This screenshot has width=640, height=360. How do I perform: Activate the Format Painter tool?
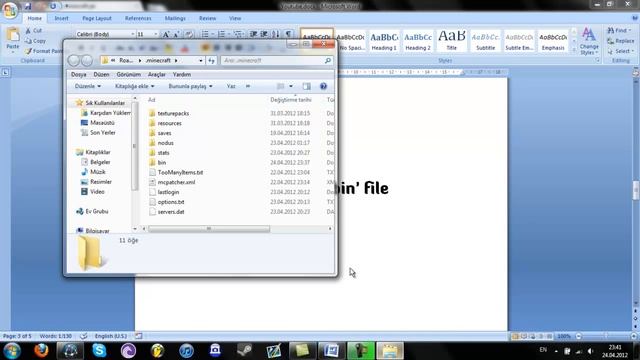(43, 51)
